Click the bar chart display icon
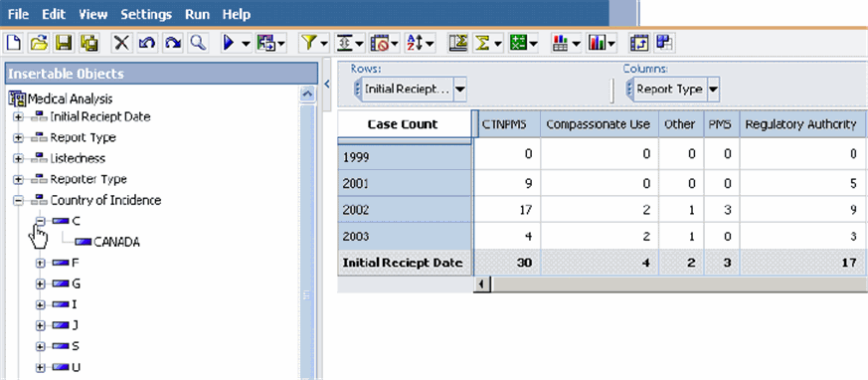868x380 pixels. [597, 43]
